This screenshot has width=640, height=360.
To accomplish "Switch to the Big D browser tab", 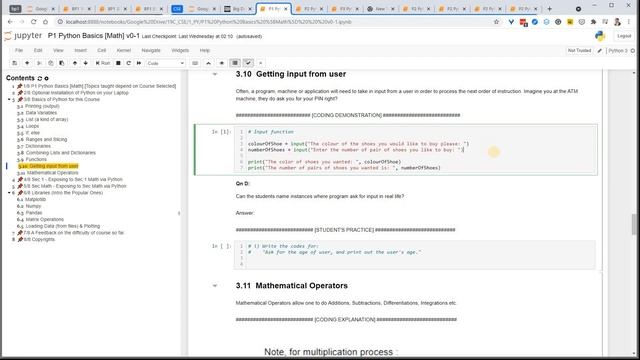I will pos(237,9).
